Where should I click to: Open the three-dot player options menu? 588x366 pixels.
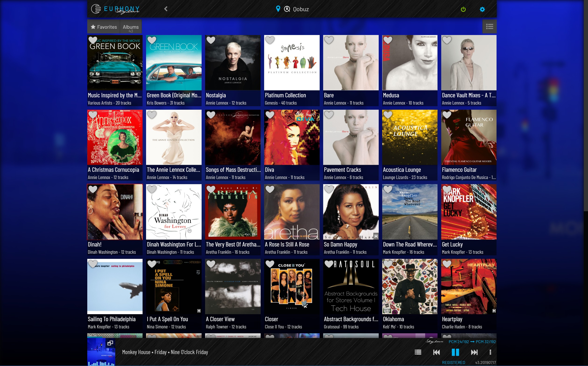pyautogui.click(x=490, y=352)
